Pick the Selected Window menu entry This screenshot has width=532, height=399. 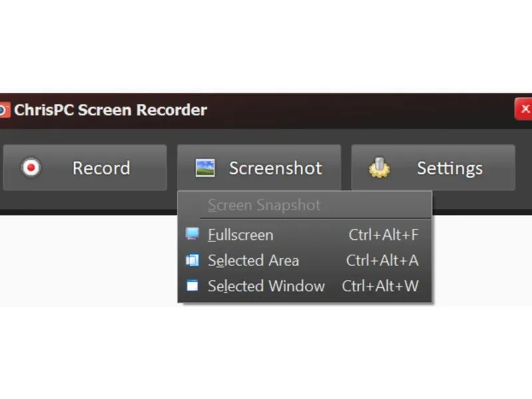(266, 287)
